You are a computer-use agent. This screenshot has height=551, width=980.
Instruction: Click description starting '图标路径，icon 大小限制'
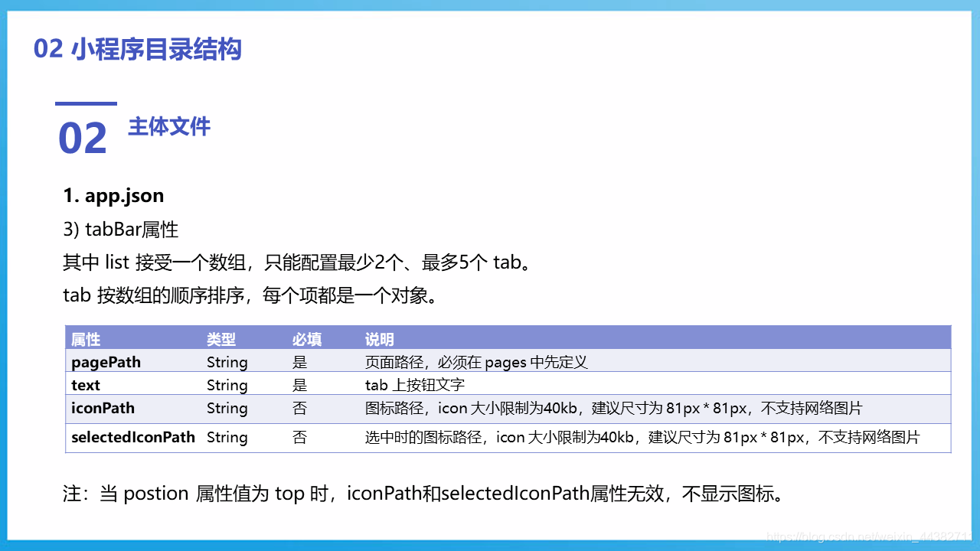click(x=613, y=408)
